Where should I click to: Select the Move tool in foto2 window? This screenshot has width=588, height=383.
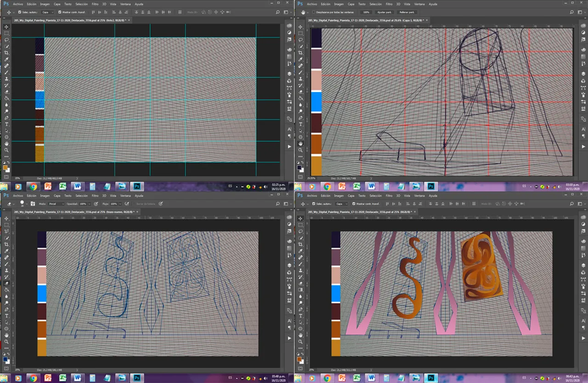pyautogui.click(x=6, y=27)
